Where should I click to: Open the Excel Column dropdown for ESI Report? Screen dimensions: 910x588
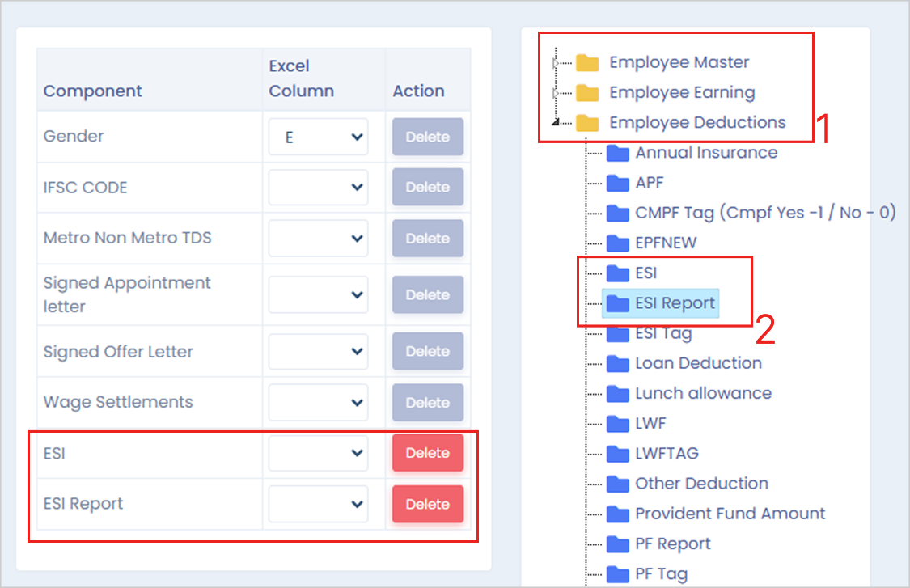(318, 504)
